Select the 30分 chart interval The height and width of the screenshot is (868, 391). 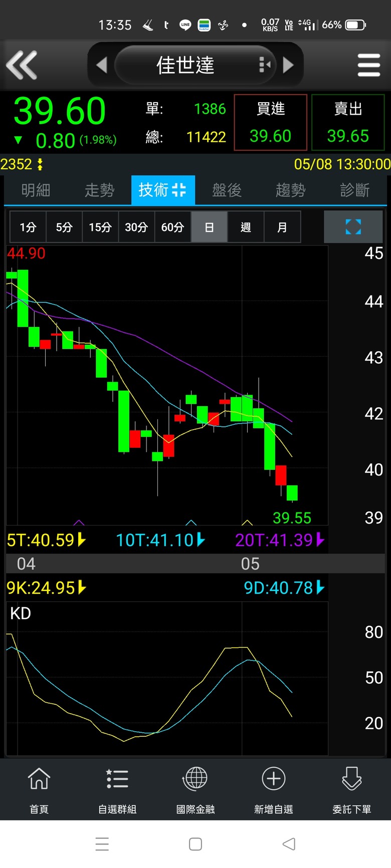click(136, 227)
